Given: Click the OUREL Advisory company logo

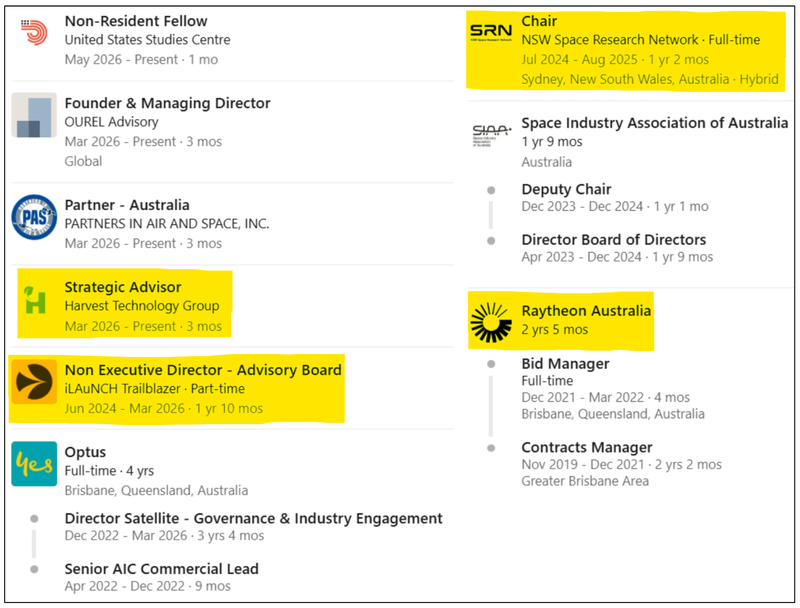Looking at the screenshot, I should coord(34,115).
